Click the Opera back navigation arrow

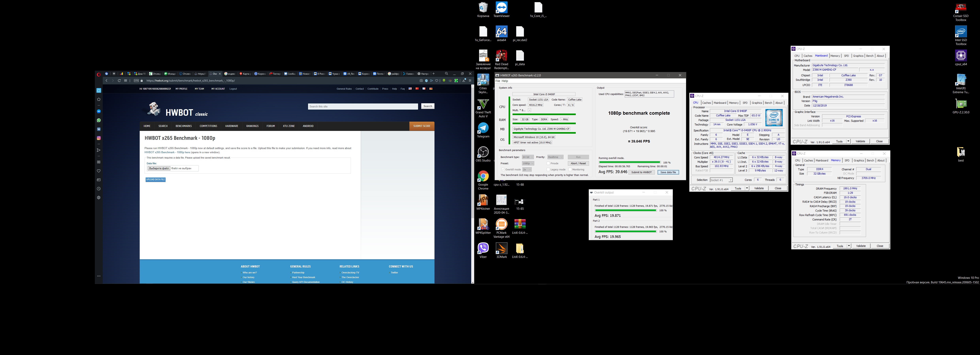(x=106, y=81)
